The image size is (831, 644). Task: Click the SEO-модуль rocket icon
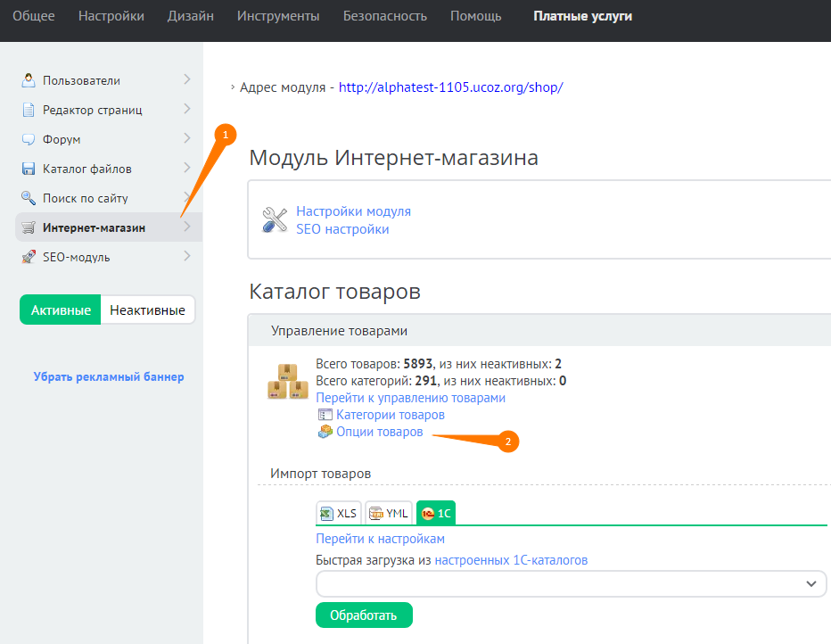[29, 257]
